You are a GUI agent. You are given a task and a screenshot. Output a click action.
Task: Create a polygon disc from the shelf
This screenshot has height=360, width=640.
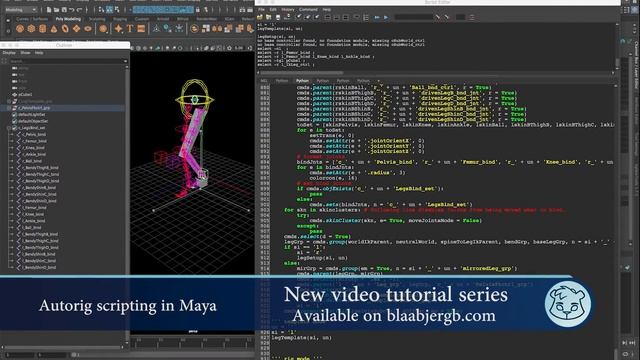click(x=87, y=29)
